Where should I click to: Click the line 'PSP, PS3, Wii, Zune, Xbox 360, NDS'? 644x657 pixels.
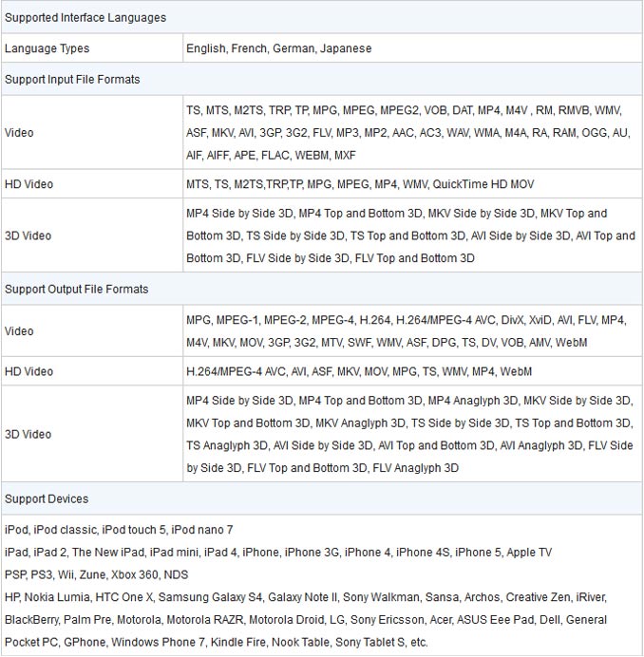[x=97, y=574]
